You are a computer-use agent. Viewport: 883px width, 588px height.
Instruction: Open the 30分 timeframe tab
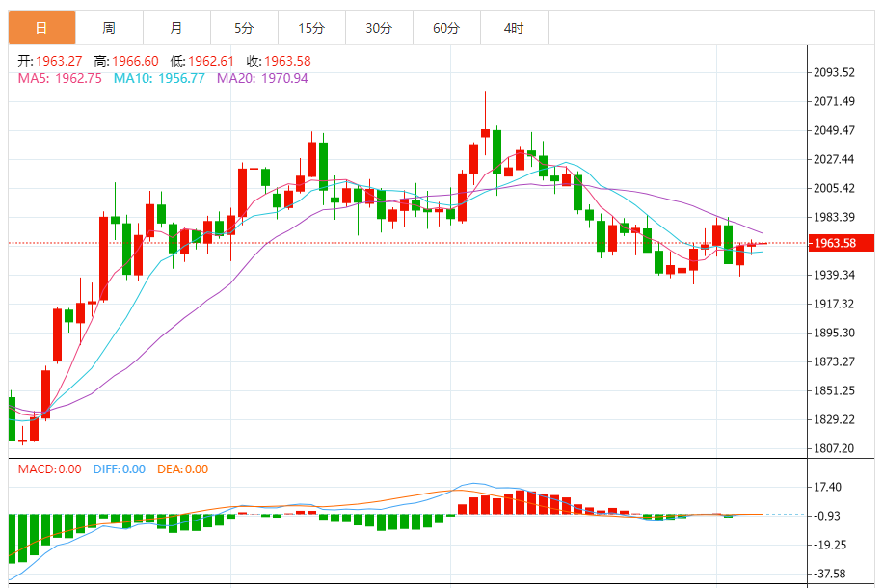[x=379, y=28]
